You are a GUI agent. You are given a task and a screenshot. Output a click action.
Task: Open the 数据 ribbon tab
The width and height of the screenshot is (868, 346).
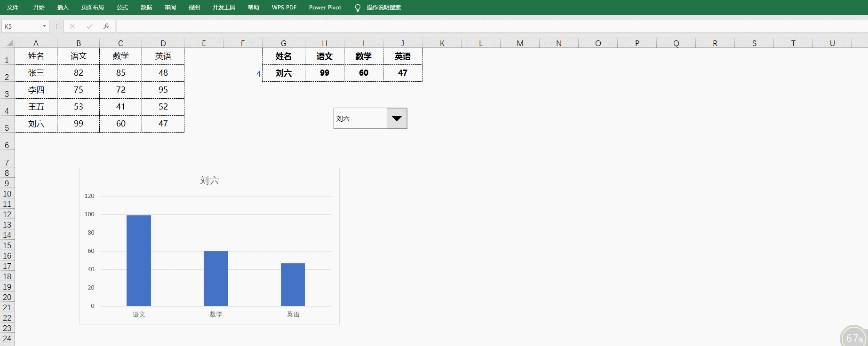pyautogui.click(x=146, y=8)
